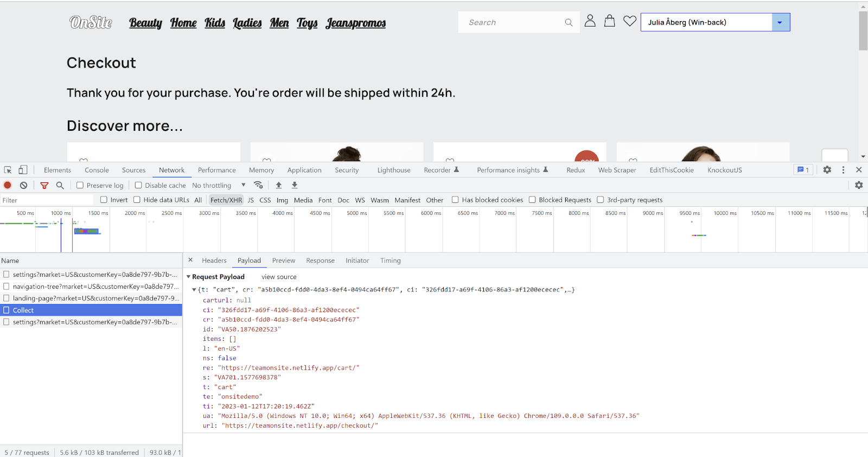Select the first settings?market=US request row
Screen dimensions: 868x457
point(91,274)
